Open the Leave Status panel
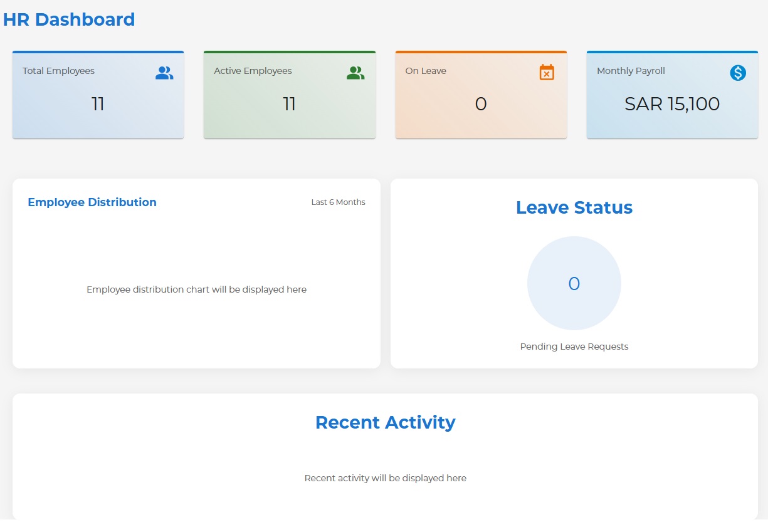768x532 pixels. [x=574, y=207]
